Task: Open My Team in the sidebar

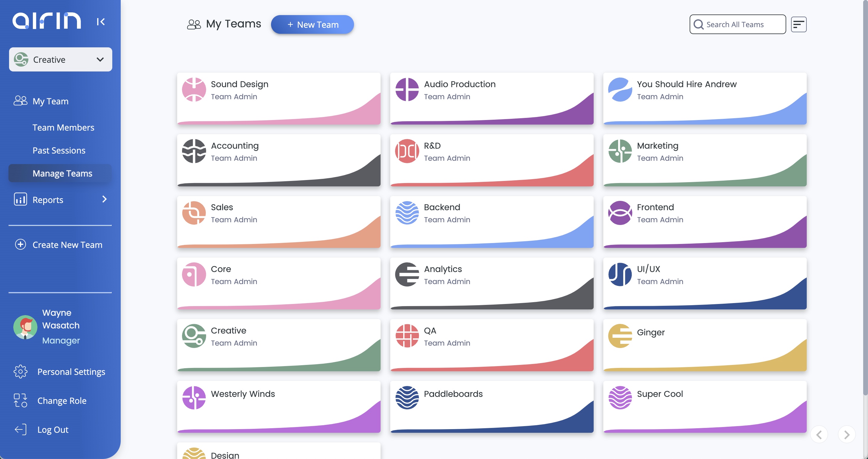Action: tap(50, 101)
